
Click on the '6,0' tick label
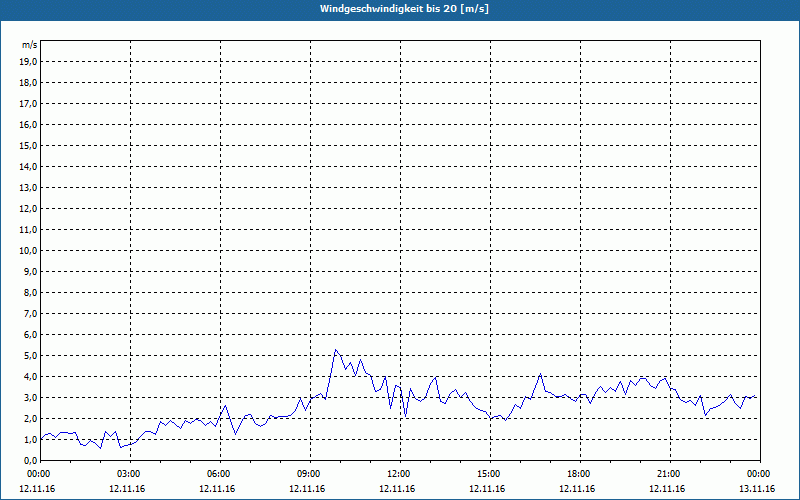[31, 334]
